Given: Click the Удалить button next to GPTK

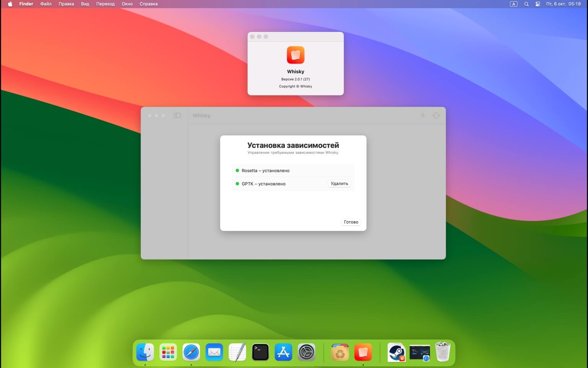Looking at the screenshot, I should click(x=339, y=184).
